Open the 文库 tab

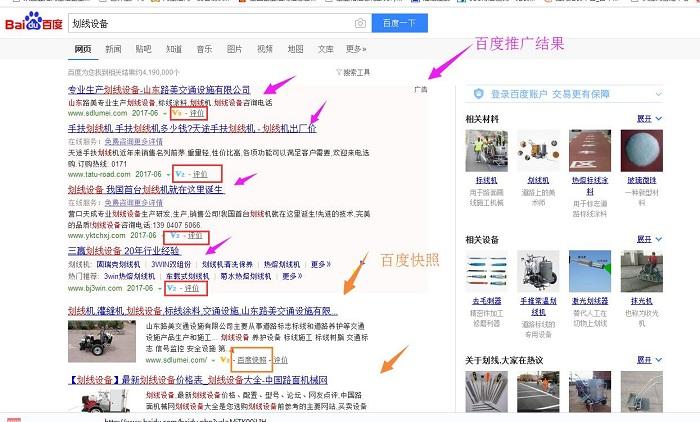point(325,49)
